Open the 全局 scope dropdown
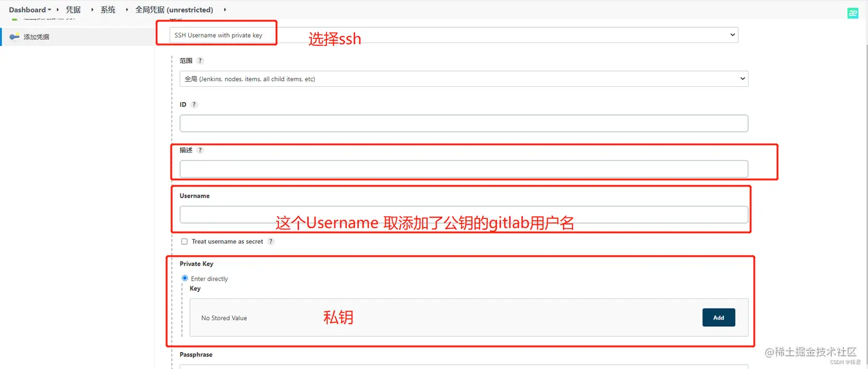868x369 pixels. point(464,79)
